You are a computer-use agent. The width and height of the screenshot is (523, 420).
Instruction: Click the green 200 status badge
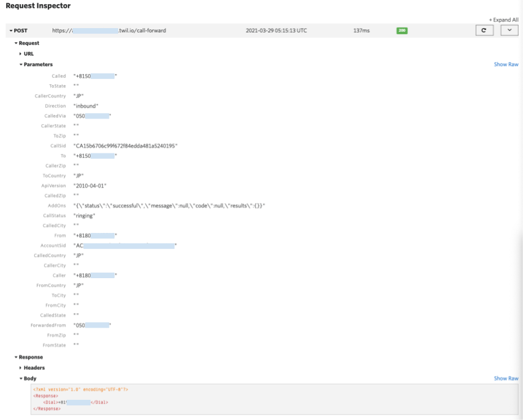point(402,31)
